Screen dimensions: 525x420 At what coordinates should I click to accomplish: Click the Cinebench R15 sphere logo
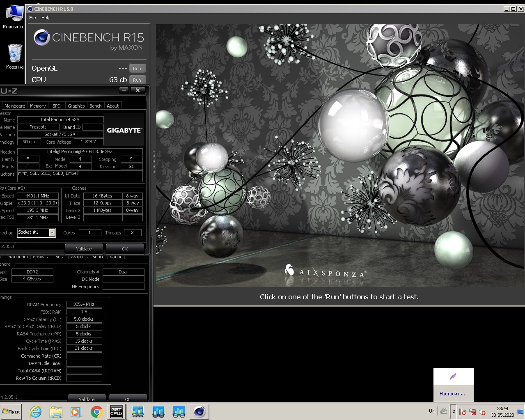coord(42,37)
